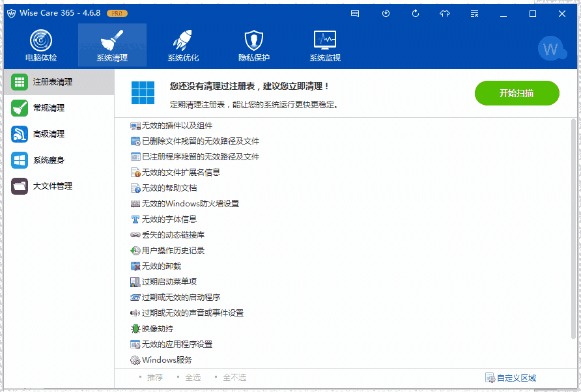
Task: Click the 全不选 deselect-all link
Action: coord(234,377)
